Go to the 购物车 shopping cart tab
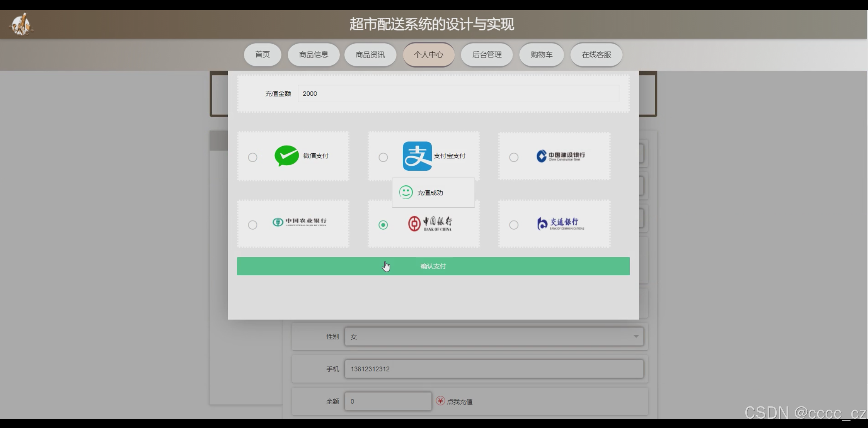 pyautogui.click(x=541, y=55)
